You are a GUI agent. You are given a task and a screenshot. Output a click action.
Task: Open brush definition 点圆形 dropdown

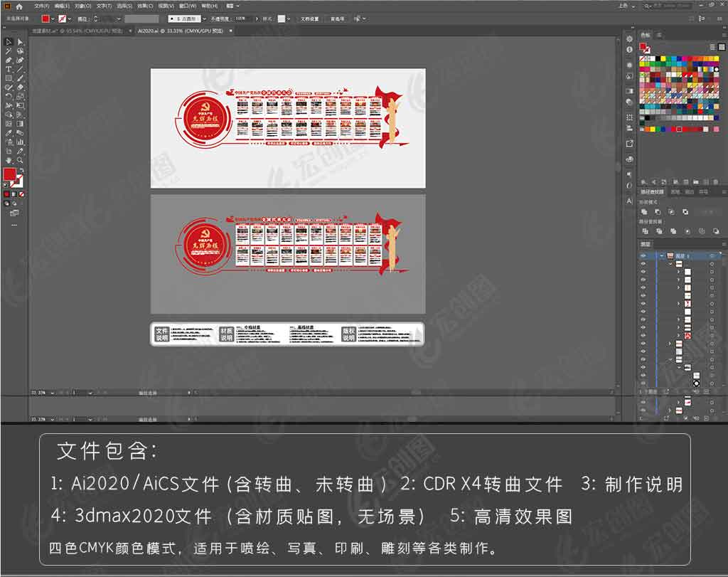tap(204, 19)
